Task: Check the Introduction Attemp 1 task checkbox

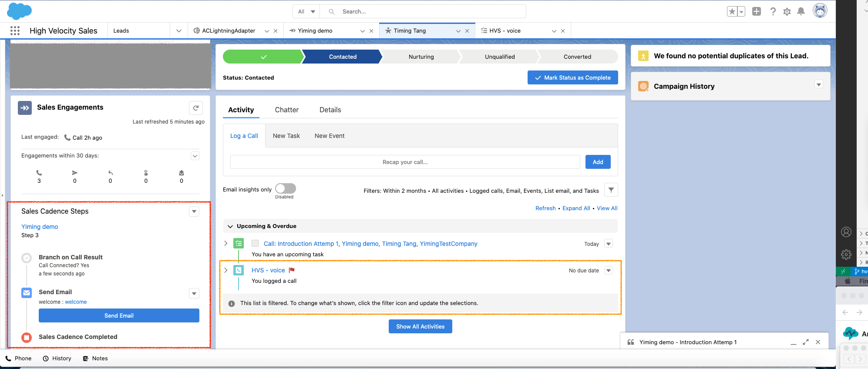Action: tap(255, 243)
